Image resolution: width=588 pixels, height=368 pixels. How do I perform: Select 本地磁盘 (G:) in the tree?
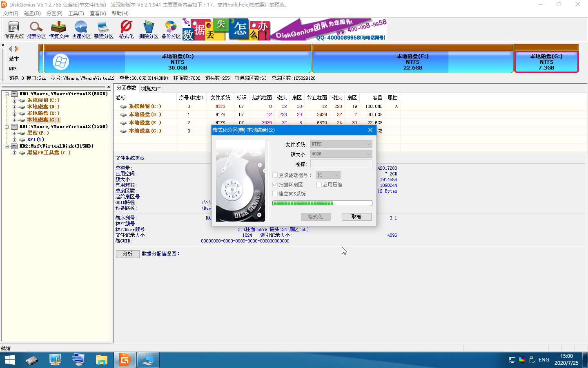(43, 120)
